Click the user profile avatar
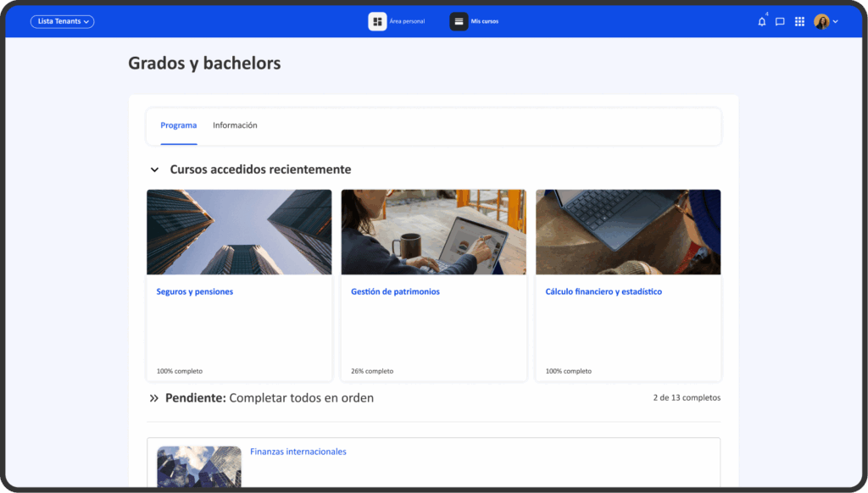 tap(821, 22)
